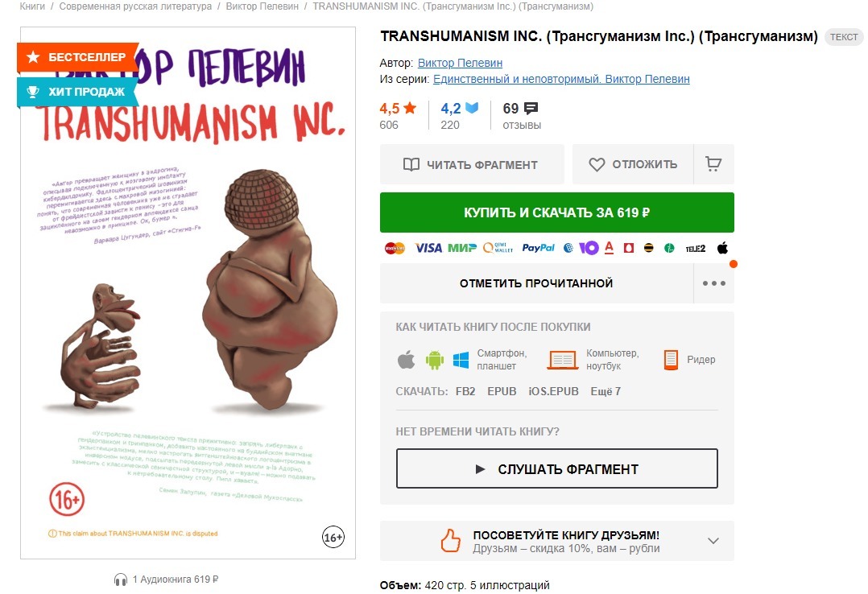Expand the Ещё 7 download formats
This screenshot has height=594, width=868.
tap(606, 391)
